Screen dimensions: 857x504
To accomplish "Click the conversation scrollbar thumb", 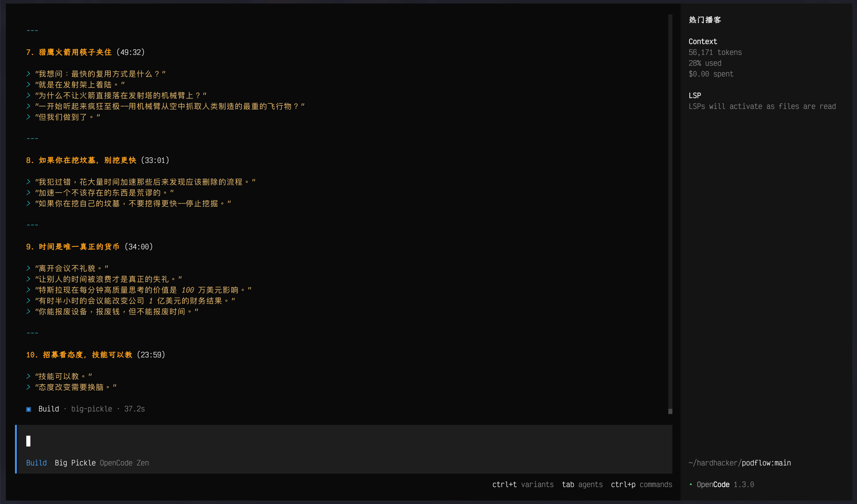I will pyautogui.click(x=670, y=411).
